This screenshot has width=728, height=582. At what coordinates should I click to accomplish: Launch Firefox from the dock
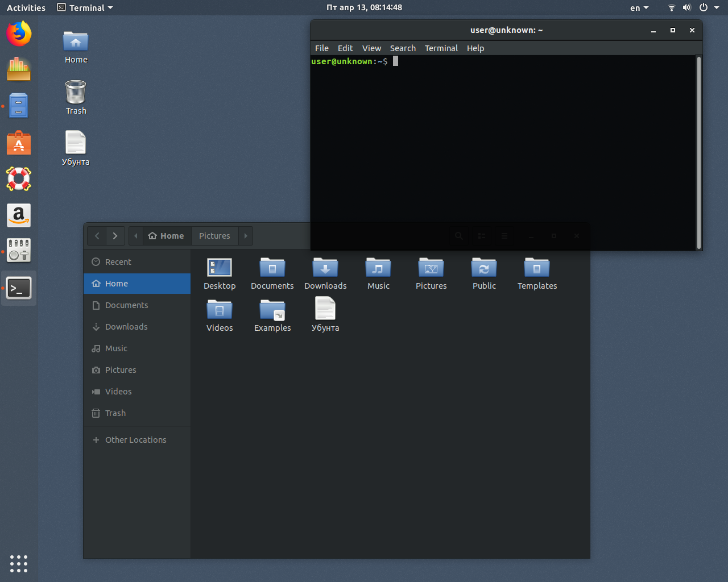[x=19, y=34]
